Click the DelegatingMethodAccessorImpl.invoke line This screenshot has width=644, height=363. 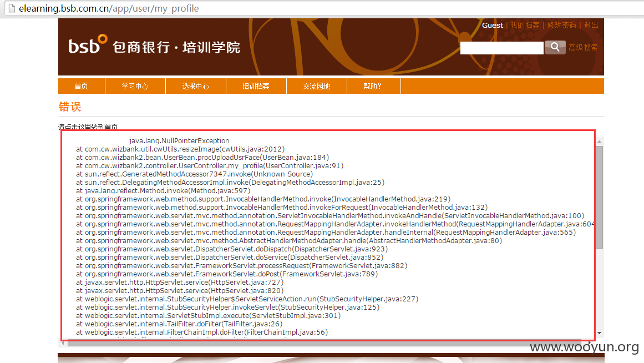coord(230,182)
